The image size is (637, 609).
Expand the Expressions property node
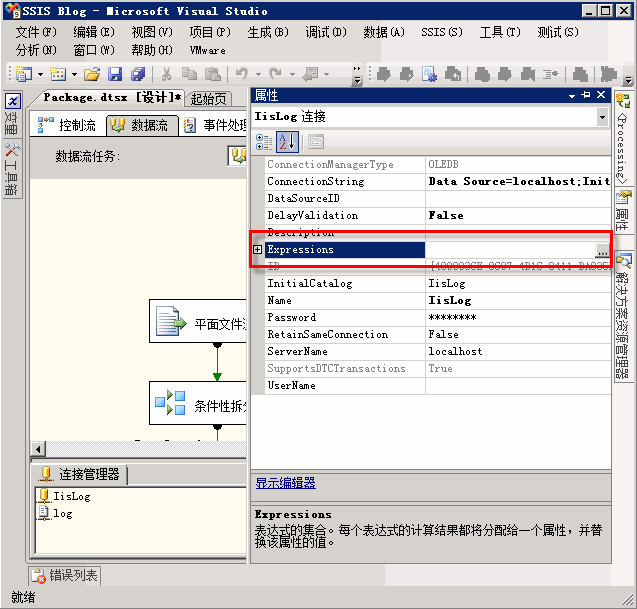coord(258,249)
